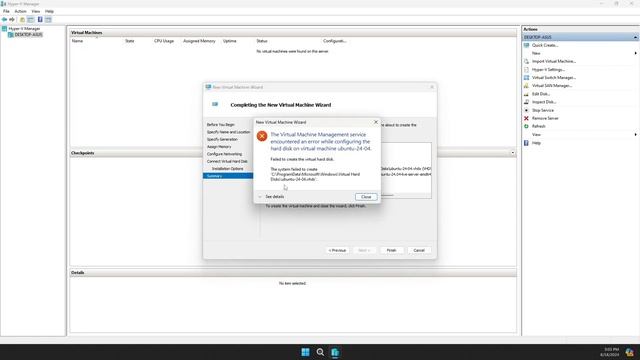640x360 pixels.
Task: Click Hyper-V Manager taskbar icon
Action: (335, 352)
